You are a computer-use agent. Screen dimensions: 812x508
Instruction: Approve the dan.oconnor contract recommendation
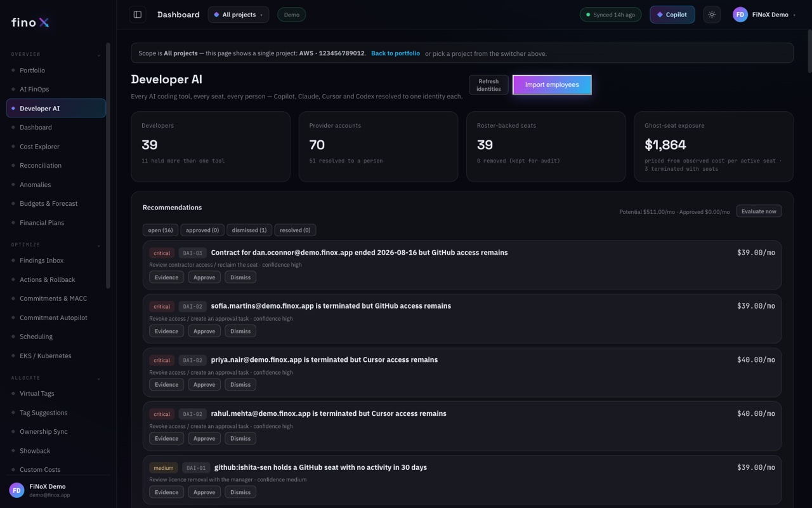204,277
